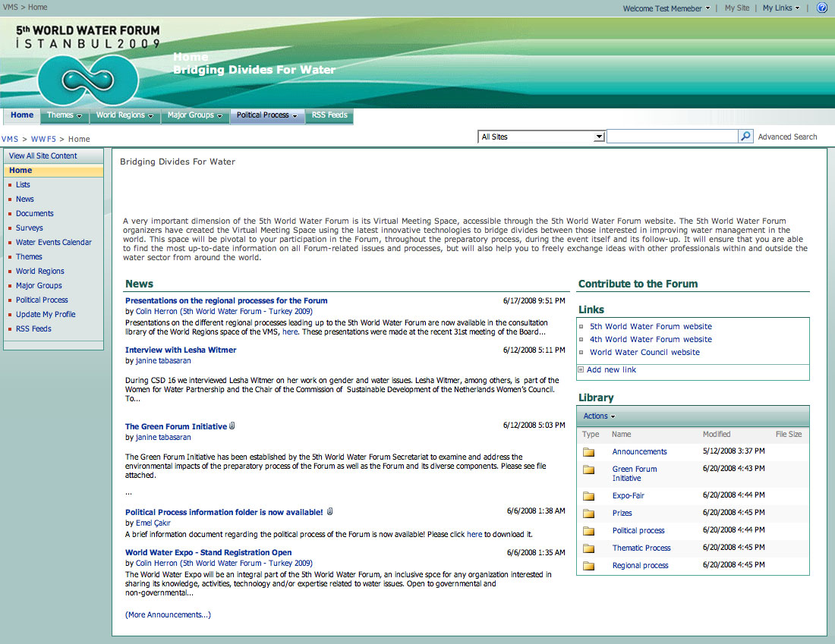Open the RSS Feeds navigation tab
Image resolution: width=835 pixels, height=644 pixels.
[329, 115]
